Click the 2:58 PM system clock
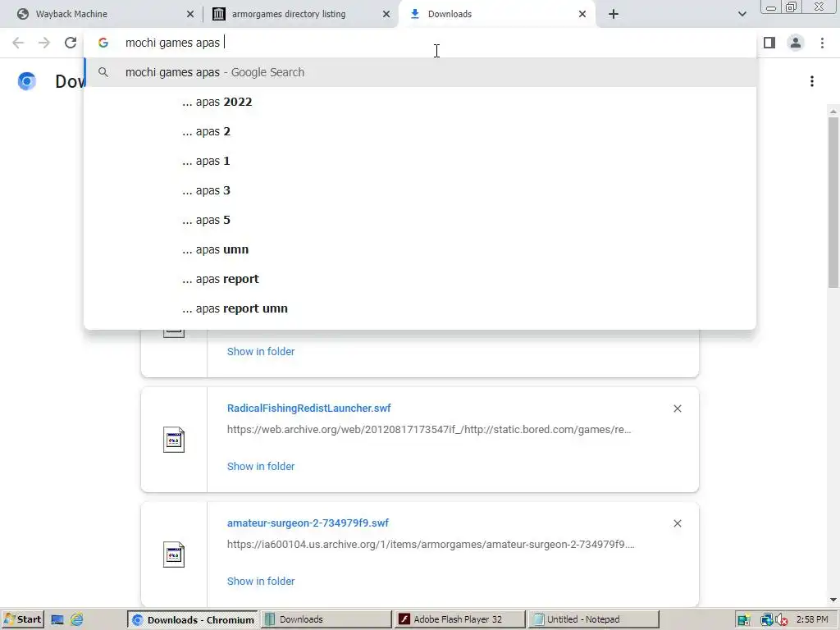This screenshot has height=630, width=840. [x=812, y=619]
